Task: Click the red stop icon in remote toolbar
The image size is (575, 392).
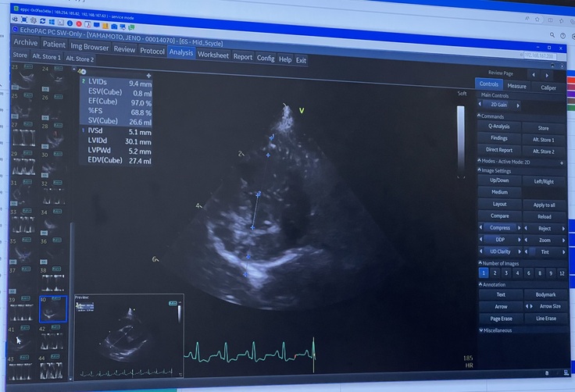Action: click(x=80, y=23)
